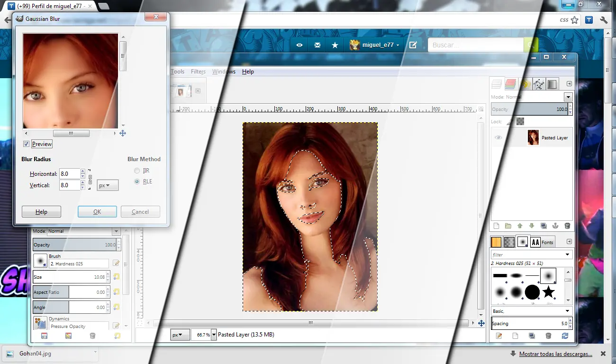The width and height of the screenshot is (616, 364).
Task: Reset the brush Size to default
Action: tap(117, 277)
